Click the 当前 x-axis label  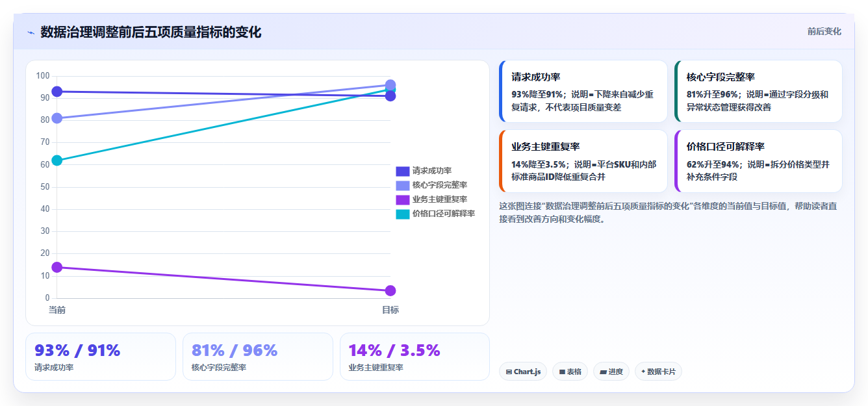57,310
